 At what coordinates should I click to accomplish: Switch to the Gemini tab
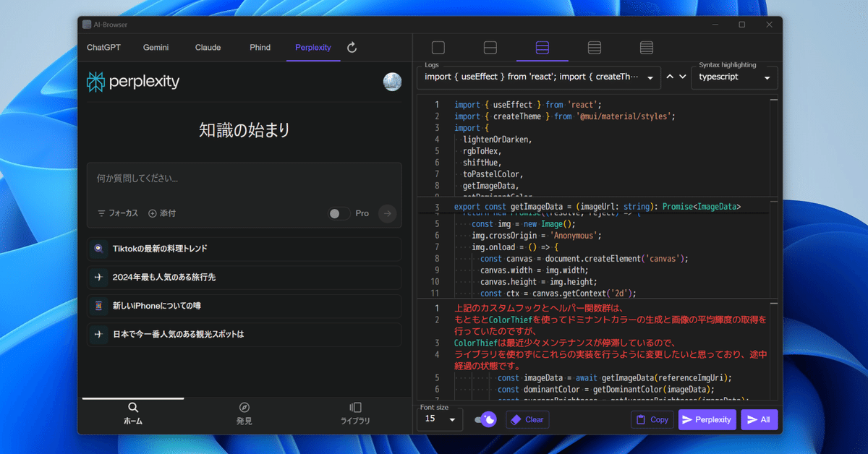tap(156, 48)
